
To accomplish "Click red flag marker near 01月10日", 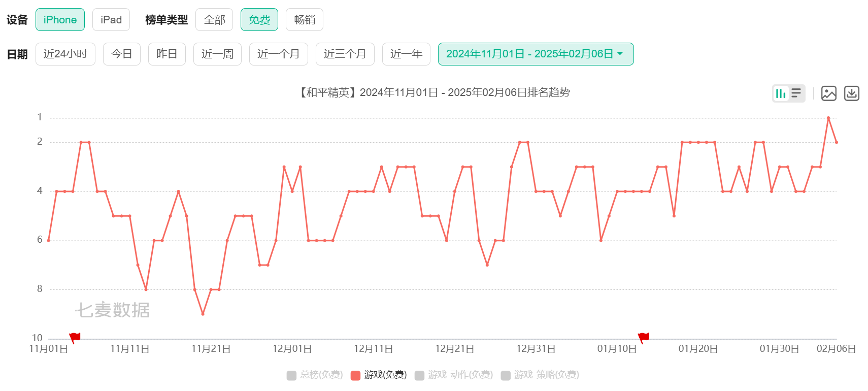I will tap(644, 338).
